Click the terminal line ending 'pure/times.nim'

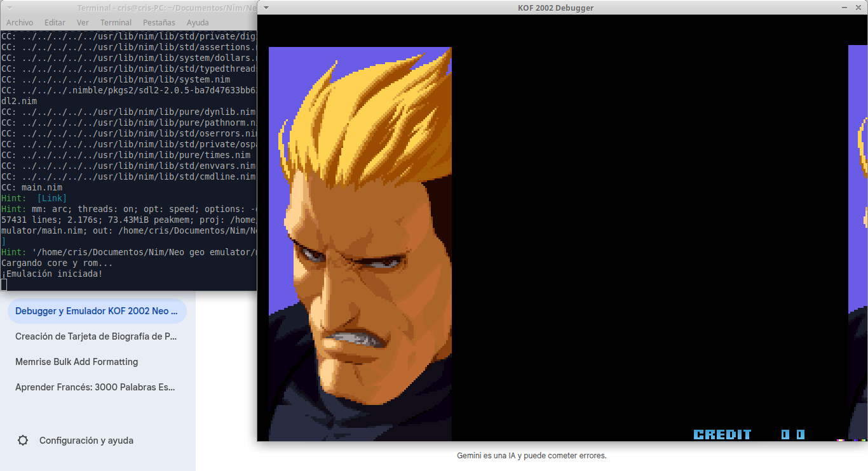coord(126,155)
